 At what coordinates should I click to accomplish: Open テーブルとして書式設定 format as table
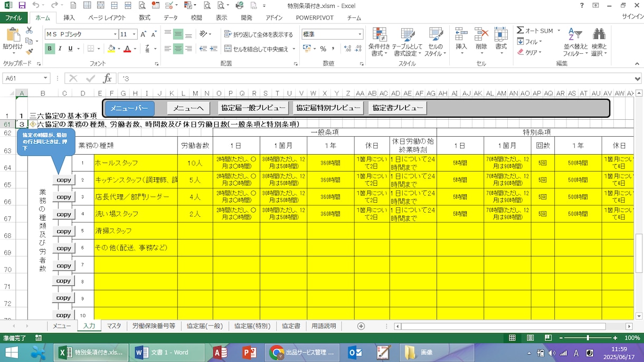point(406,42)
